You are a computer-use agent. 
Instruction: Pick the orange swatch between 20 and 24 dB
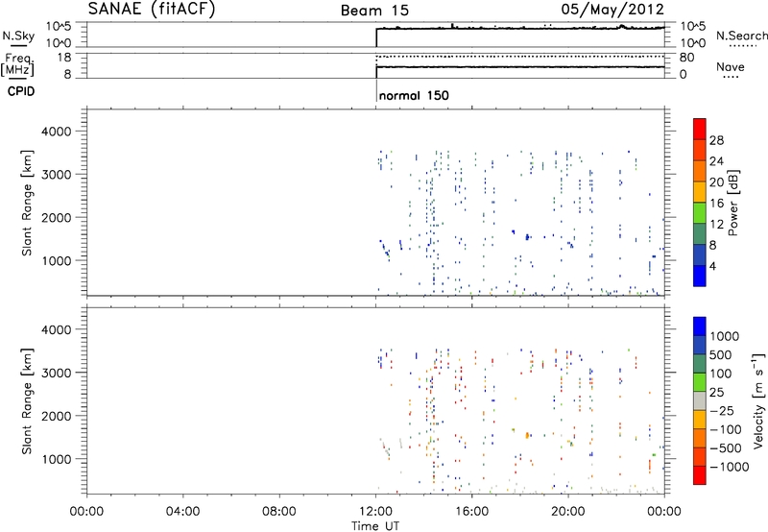coord(700,172)
